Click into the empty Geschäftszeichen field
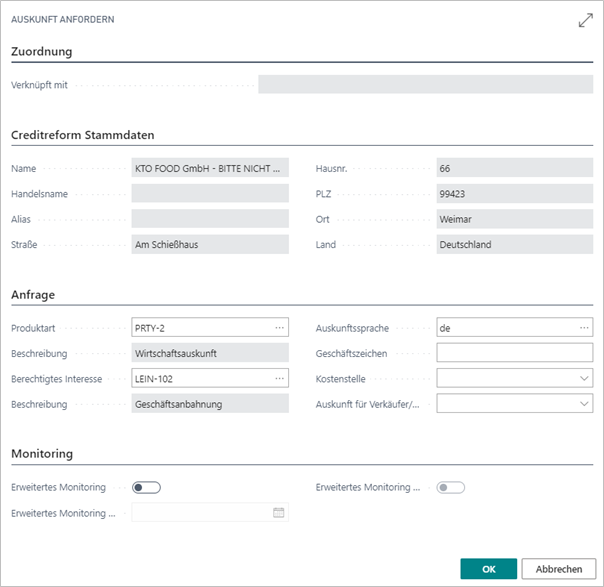 pos(514,352)
